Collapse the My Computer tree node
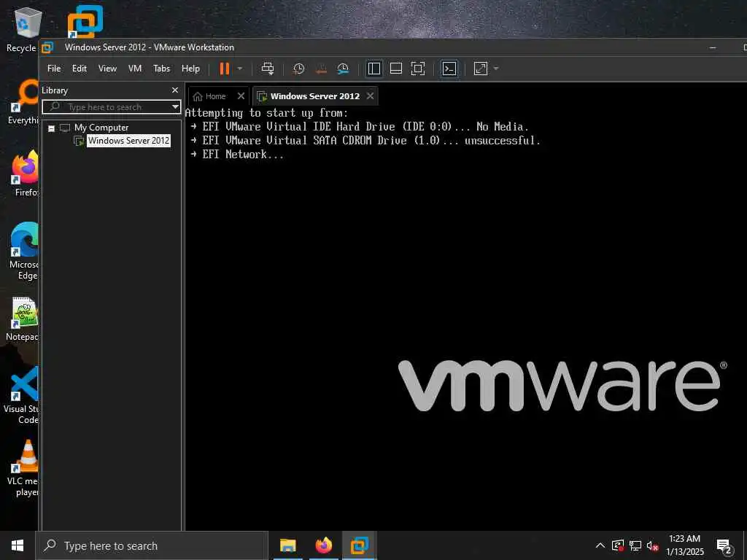Screen dimensions: 747x560 [x=52, y=128]
